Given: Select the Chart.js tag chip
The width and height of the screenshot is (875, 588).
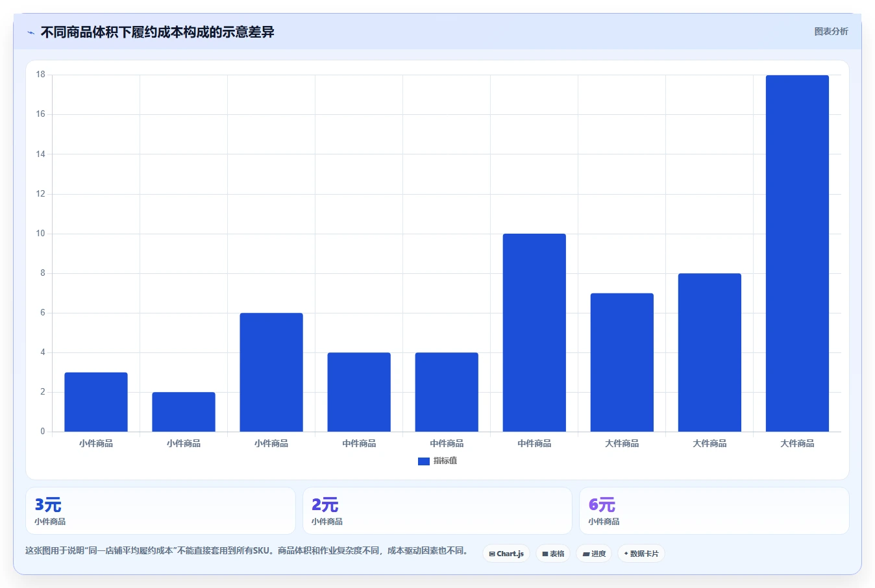Looking at the screenshot, I should [x=506, y=554].
